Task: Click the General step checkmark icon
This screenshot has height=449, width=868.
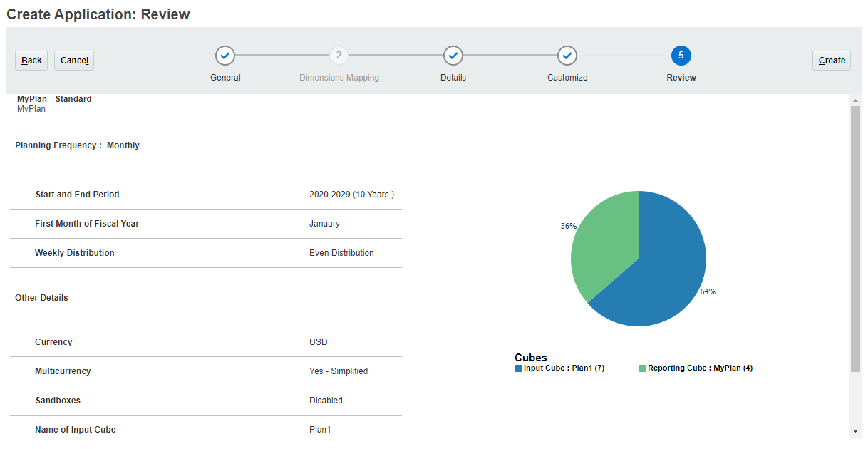Action: point(225,56)
